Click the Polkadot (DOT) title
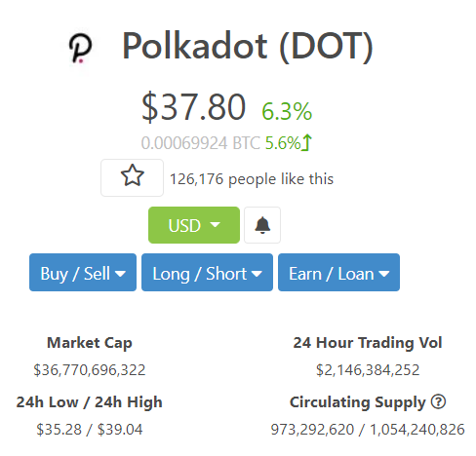The height and width of the screenshot is (456, 476). (248, 47)
